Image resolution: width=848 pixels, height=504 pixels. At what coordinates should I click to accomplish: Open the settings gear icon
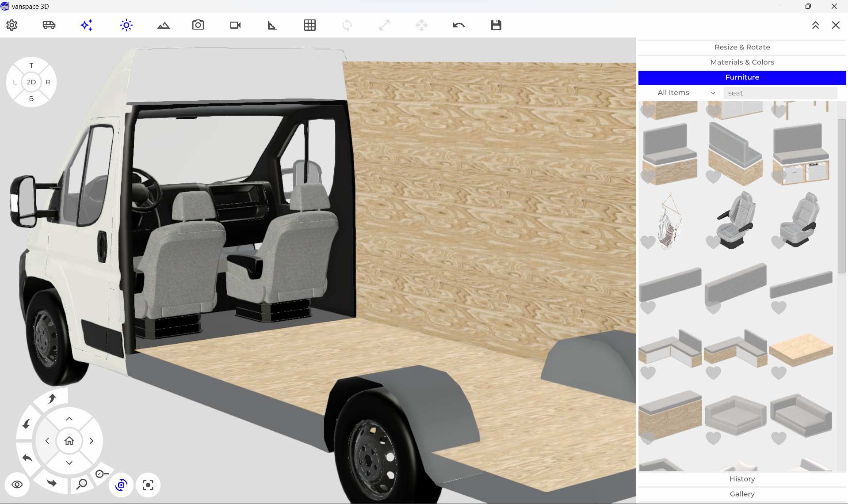click(12, 25)
